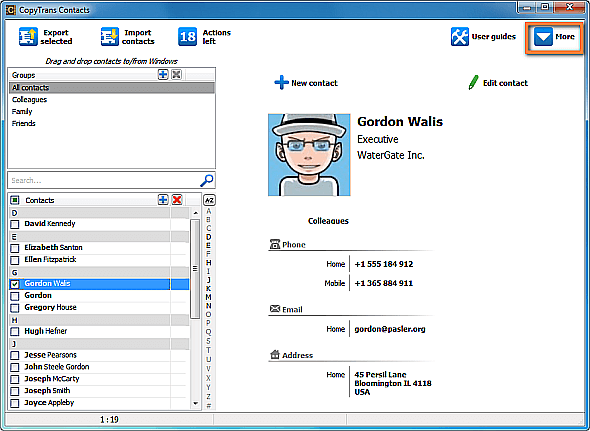Click the Export selected icon

tap(28, 37)
